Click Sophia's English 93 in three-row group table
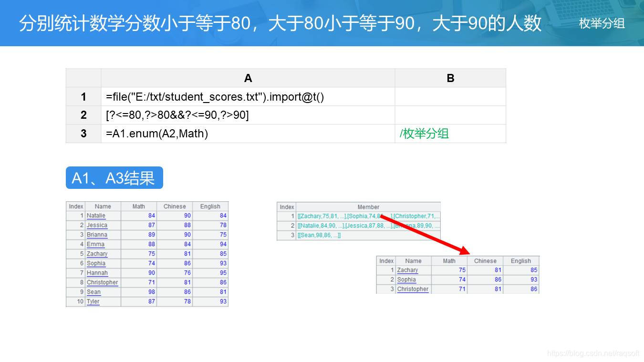644x362 pixels. click(x=534, y=279)
